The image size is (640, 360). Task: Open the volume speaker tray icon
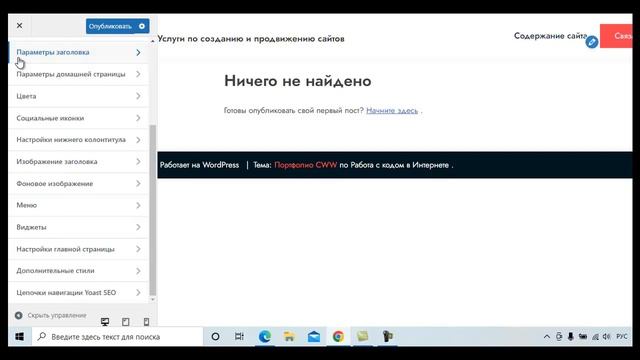tap(607, 337)
